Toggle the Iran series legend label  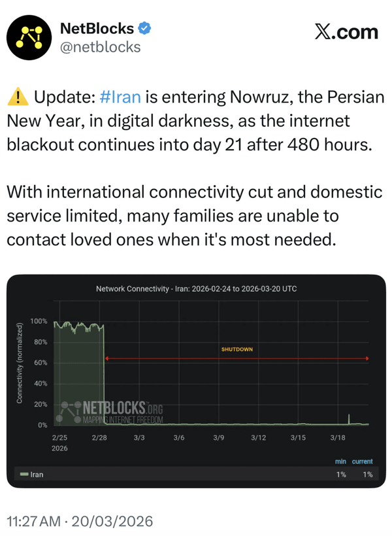pyautogui.click(x=37, y=474)
